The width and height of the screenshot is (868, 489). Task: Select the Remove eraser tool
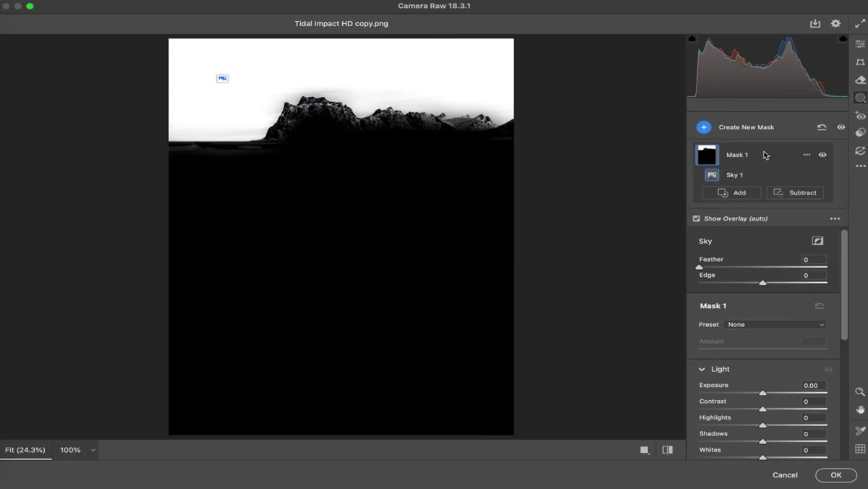(860, 80)
